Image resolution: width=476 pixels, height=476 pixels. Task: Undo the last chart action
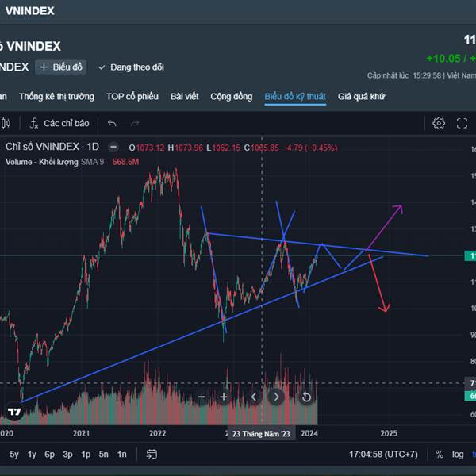[112, 123]
